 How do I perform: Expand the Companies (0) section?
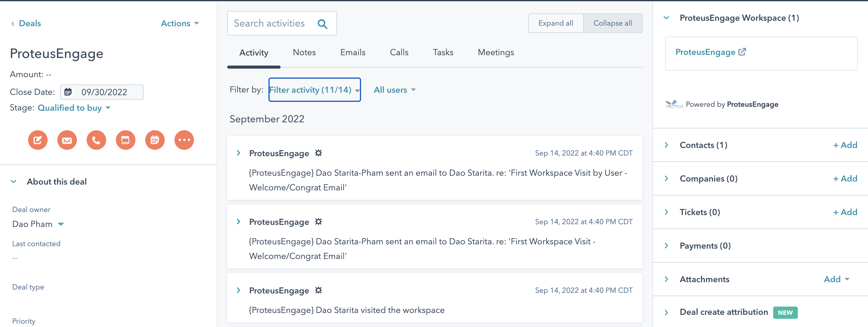pos(666,179)
